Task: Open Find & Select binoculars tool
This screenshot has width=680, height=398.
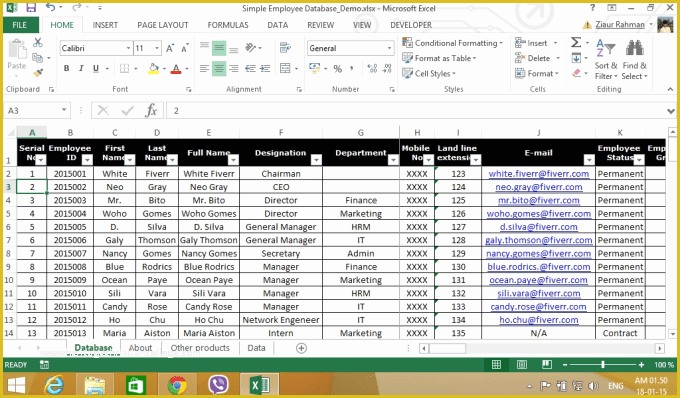Action: (634, 59)
